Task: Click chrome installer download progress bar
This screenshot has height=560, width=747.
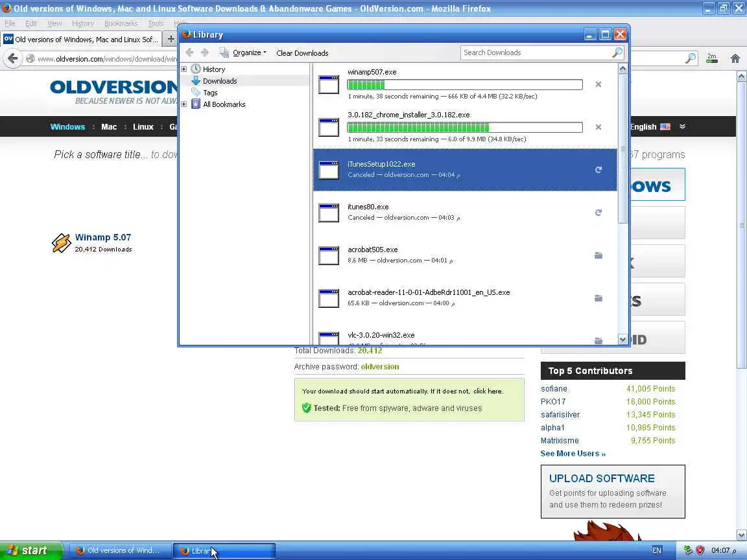Action: [464, 127]
